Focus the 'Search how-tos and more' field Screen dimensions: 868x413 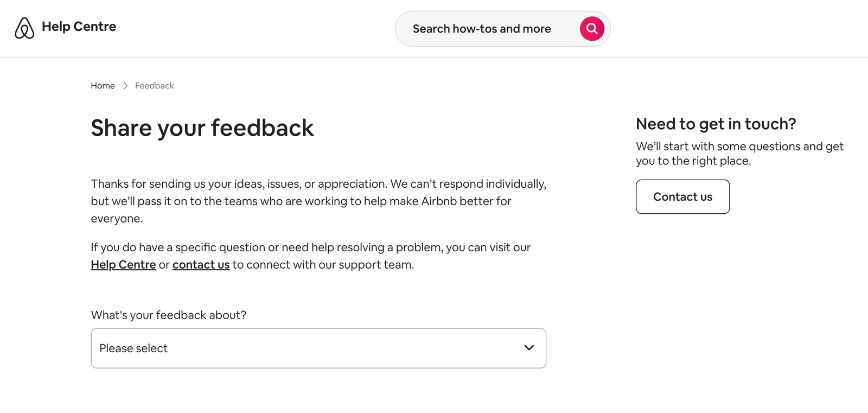(482, 29)
